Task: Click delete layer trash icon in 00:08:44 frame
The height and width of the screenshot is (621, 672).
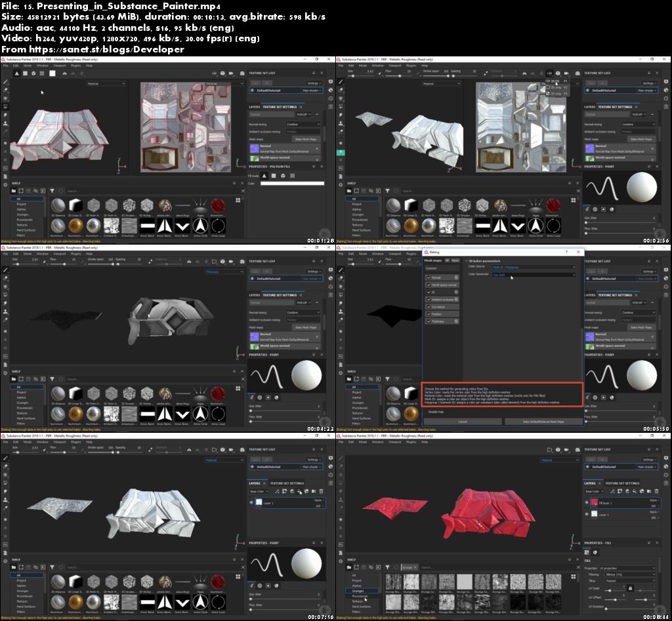Action: (x=656, y=491)
